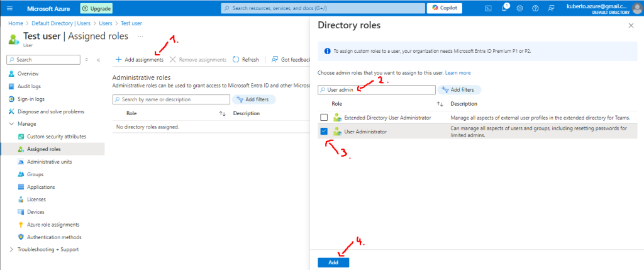Screen dimensions: 644x270
Task: Click Add assignments in the toolbar
Action: coord(139,60)
